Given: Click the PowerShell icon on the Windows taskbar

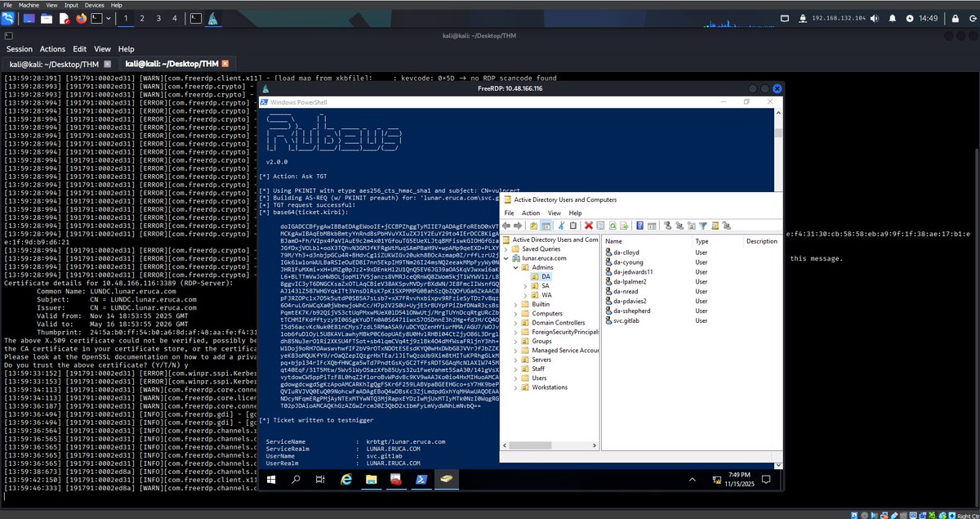Looking at the screenshot, I should point(421,480).
